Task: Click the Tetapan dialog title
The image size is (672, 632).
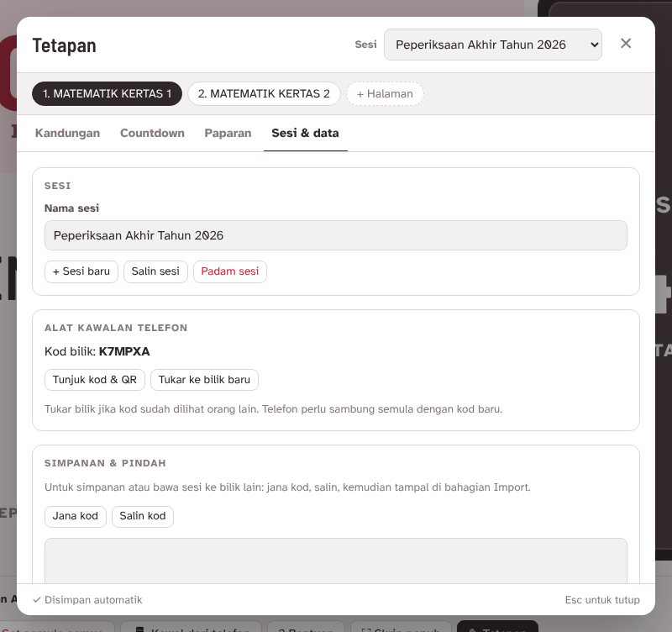Action: pyautogui.click(x=65, y=45)
